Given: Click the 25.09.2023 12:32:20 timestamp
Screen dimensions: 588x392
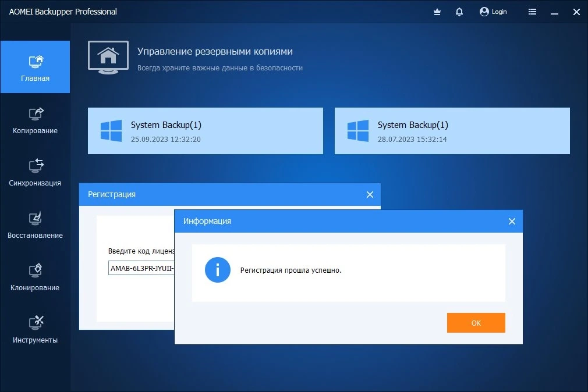Looking at the screenshot, I should pos(166,140).
